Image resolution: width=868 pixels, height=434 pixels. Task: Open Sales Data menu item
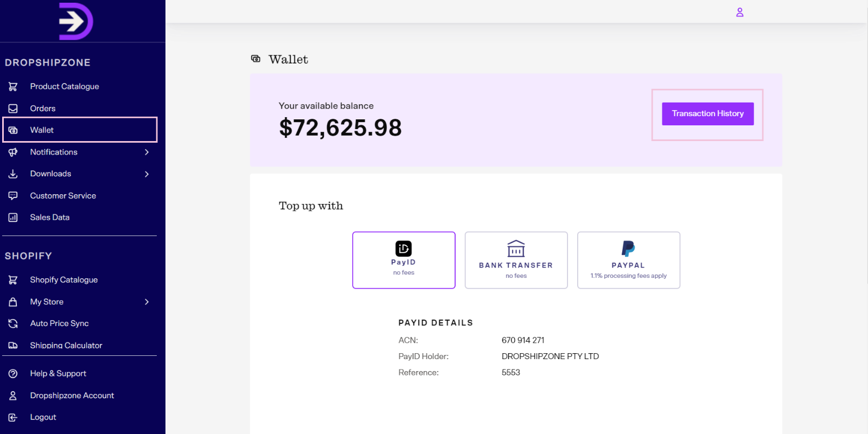(x=50, y=218)
